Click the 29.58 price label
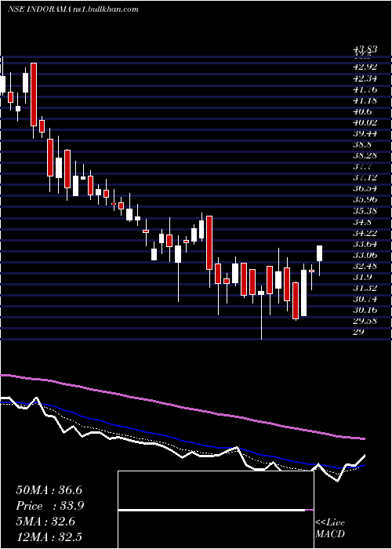The width and height of the screenshot is (392, 549). point(365,321)
